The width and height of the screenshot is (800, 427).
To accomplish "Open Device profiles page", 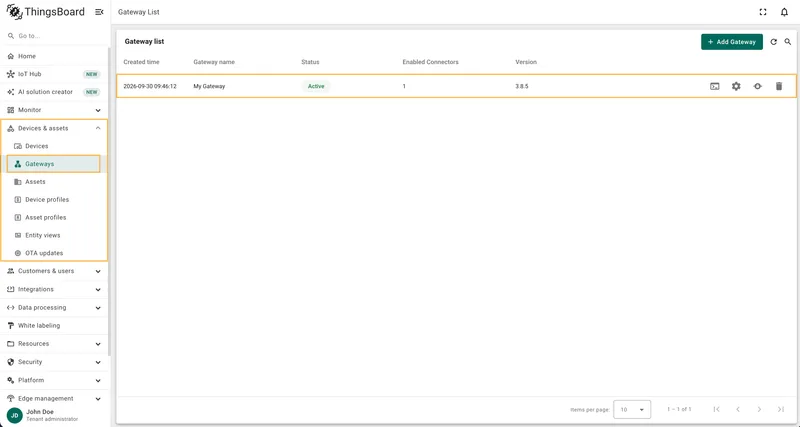I will point(54,199).
